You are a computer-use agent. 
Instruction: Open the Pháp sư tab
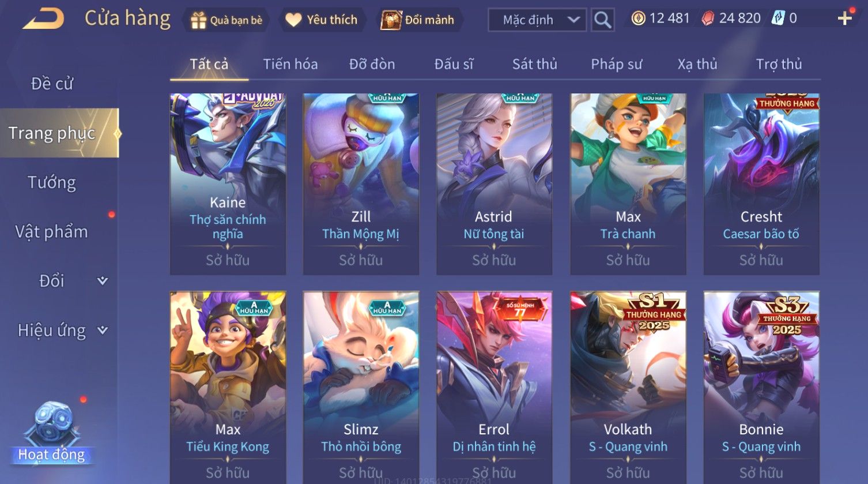pos(616,64)
